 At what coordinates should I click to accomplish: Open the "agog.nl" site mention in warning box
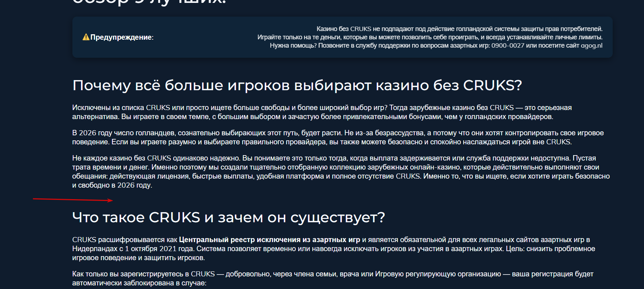tap(591, 45)
